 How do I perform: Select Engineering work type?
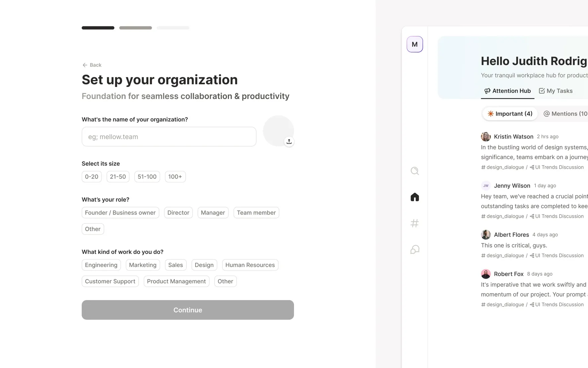coord(101,265)
